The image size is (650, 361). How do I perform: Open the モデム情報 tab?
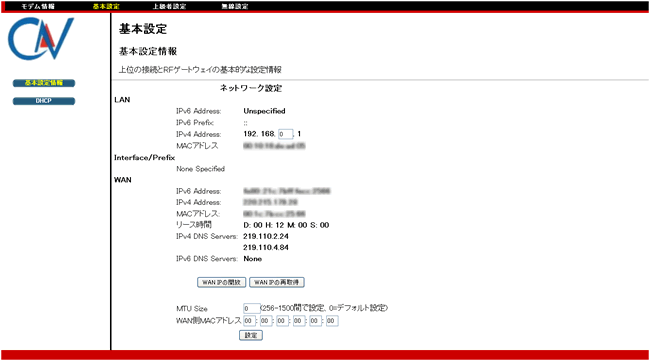38,6
